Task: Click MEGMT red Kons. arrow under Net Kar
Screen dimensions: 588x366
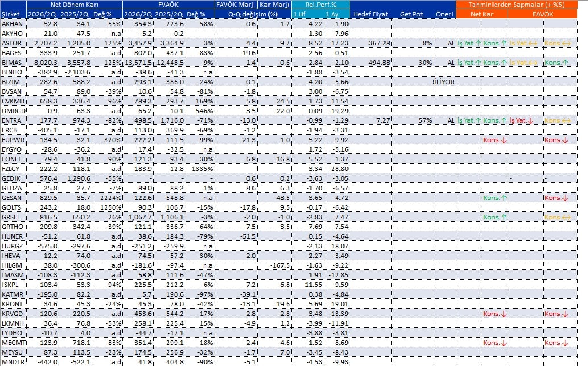Action: [495, 343]
